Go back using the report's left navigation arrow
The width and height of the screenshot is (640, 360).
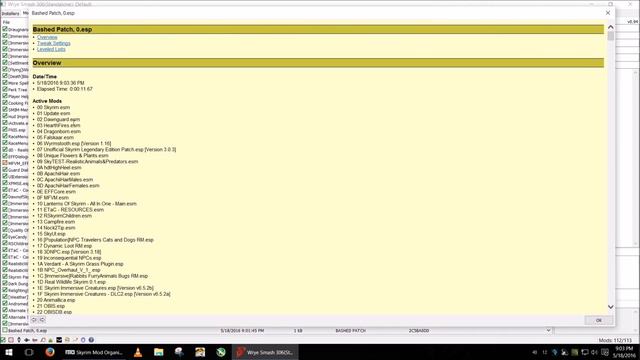click(x=35, y=320)
